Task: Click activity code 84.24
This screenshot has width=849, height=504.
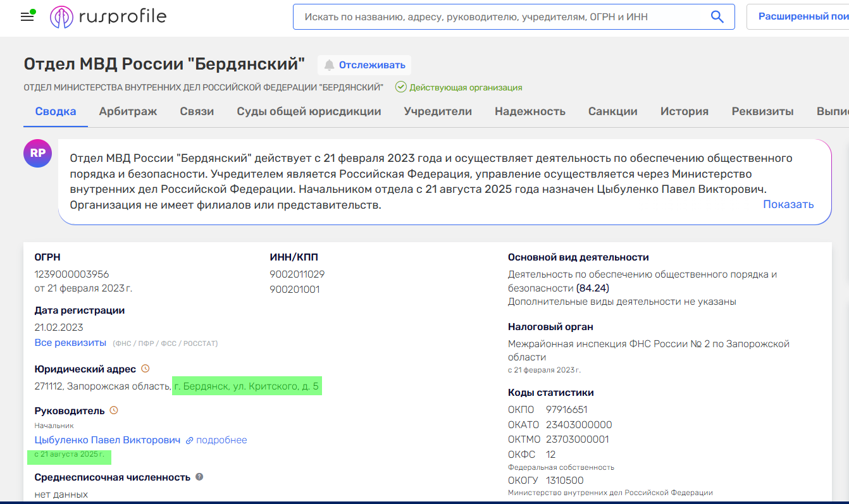Action: (593, 288)
